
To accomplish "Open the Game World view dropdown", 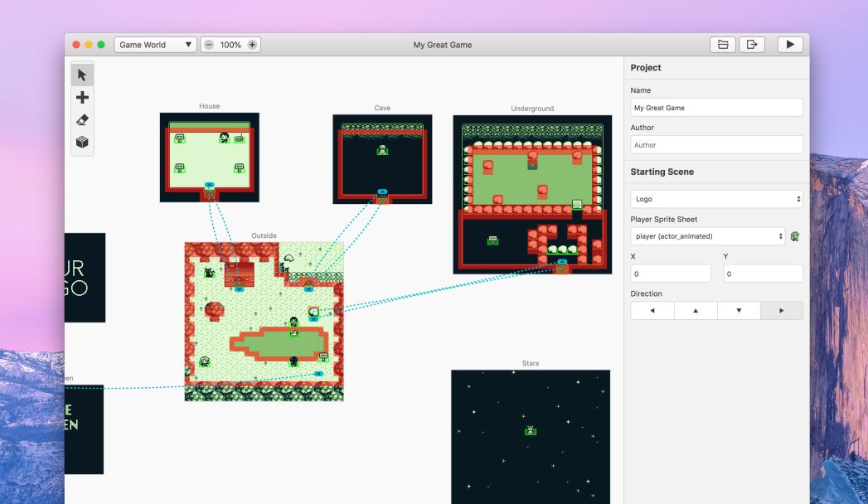I will [156, 45].
